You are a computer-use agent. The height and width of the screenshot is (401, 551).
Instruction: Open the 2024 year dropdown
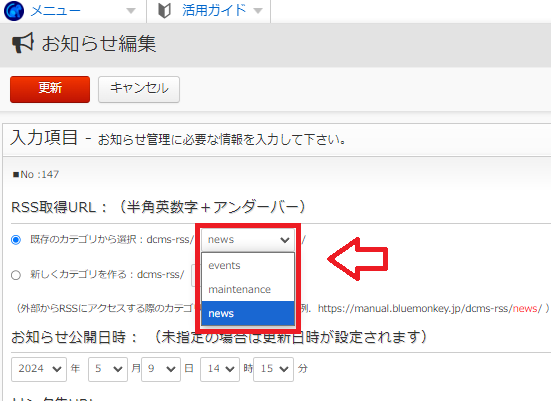click(x=39, y=369)
